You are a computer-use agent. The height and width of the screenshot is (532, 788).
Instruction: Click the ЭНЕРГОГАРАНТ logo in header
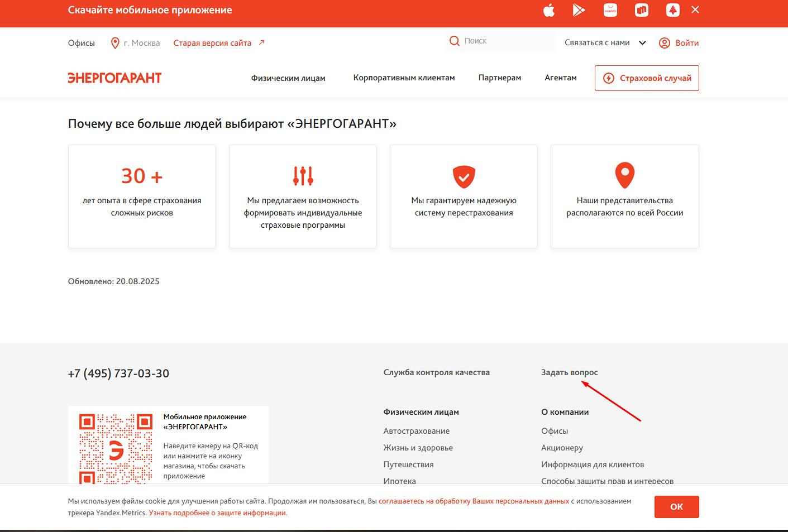click(x=114, y=78)
